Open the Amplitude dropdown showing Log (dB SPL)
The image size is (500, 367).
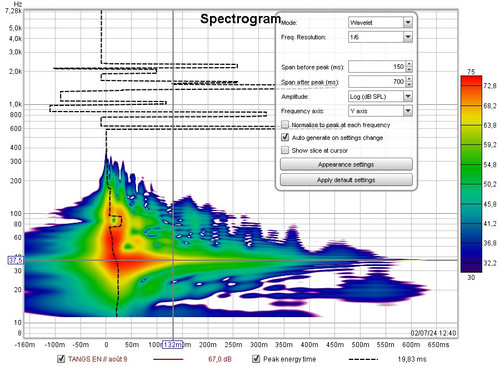pos(380,96)
